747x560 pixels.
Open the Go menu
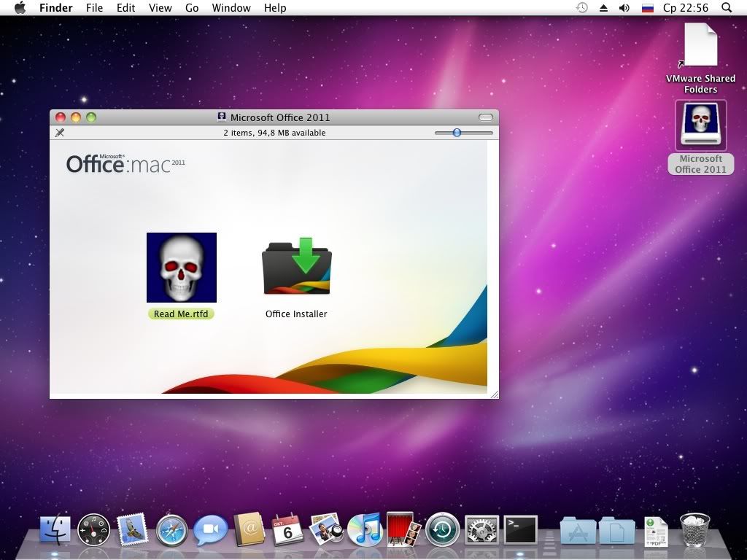point(192,7)
